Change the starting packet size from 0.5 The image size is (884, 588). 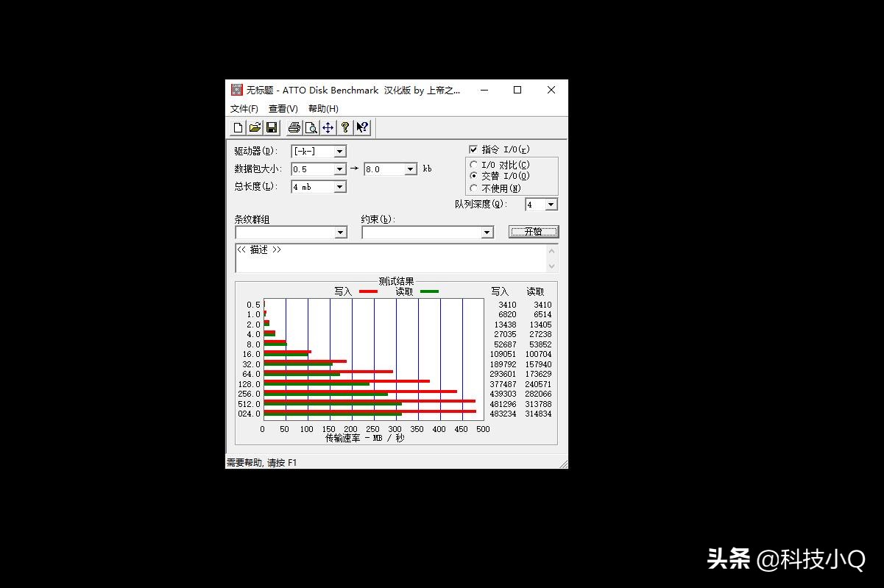click(340, 169)
